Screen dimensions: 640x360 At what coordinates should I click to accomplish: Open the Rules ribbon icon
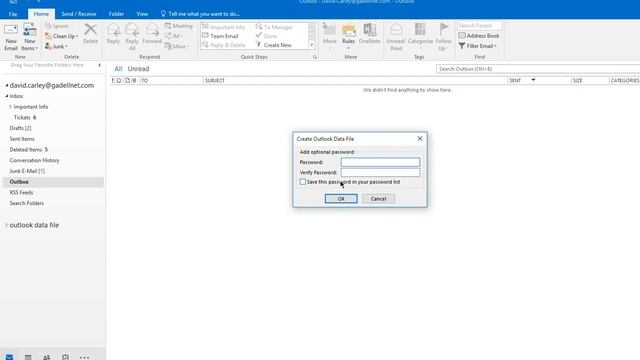tap(348, 31)
